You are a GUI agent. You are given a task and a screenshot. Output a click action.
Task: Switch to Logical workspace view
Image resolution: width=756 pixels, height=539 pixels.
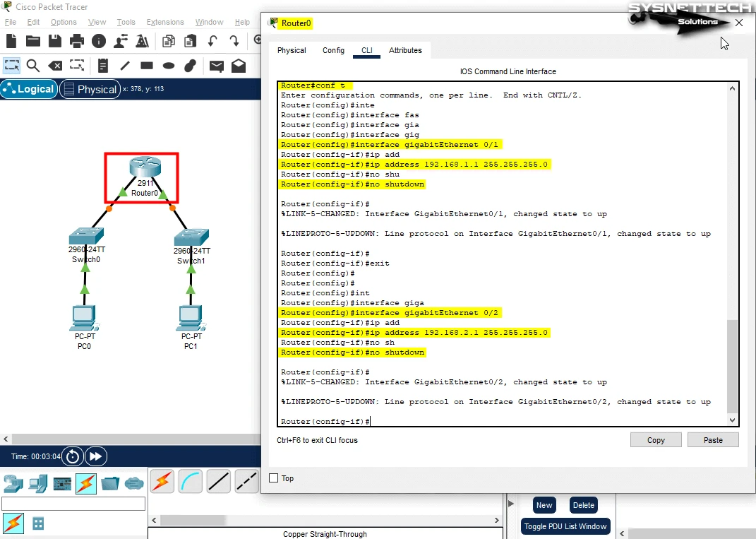(28, 89)
